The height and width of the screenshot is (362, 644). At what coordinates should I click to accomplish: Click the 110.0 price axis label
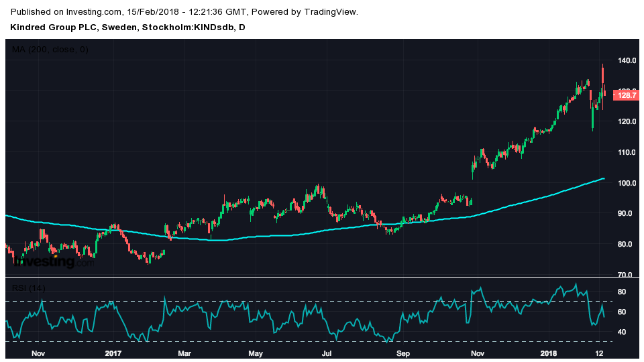[x=627, y=152]
